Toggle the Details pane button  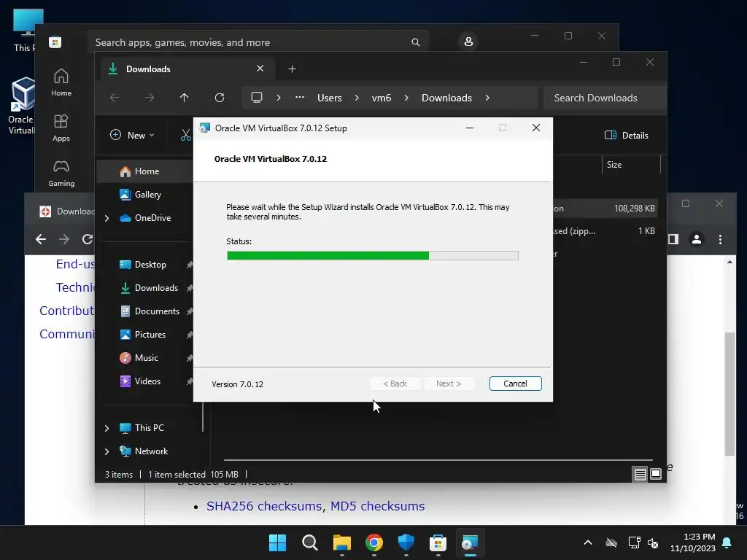[x=626, y=135]
